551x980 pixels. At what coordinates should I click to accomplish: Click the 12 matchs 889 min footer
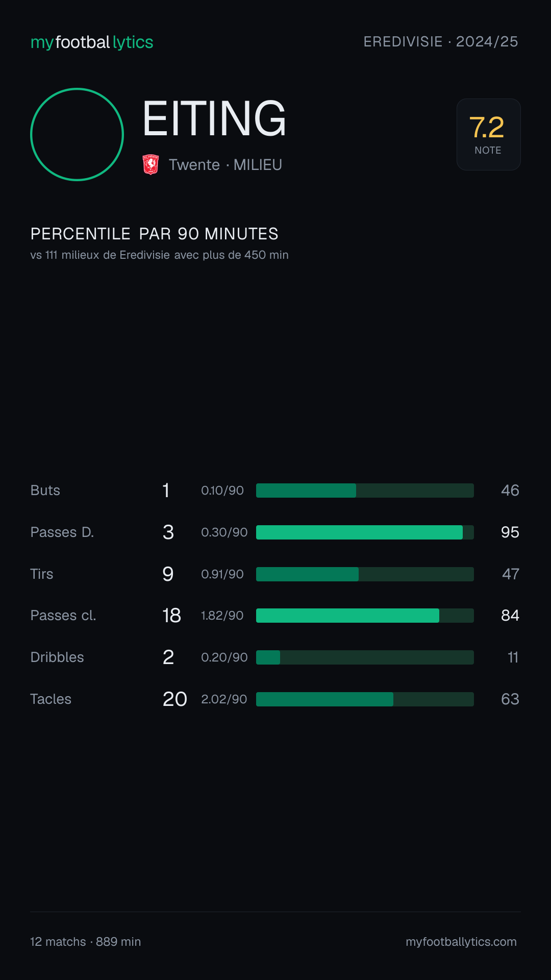coord(86,942)
